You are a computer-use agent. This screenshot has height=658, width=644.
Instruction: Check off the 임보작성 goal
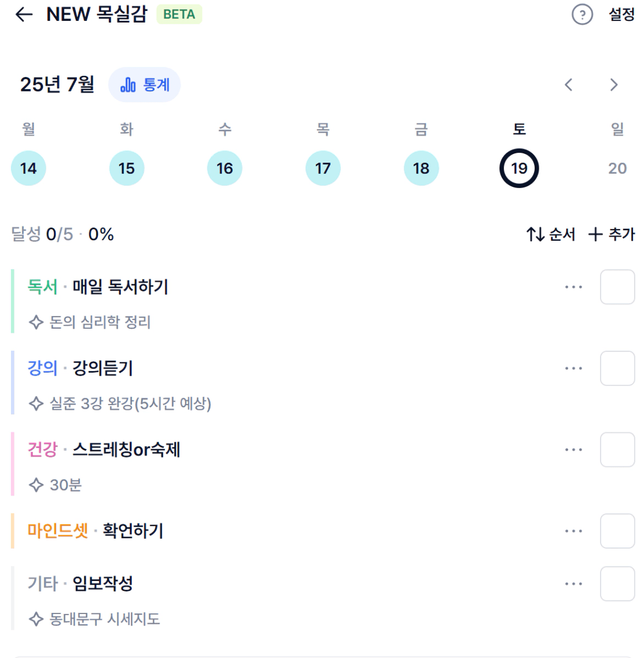(617, 584)
